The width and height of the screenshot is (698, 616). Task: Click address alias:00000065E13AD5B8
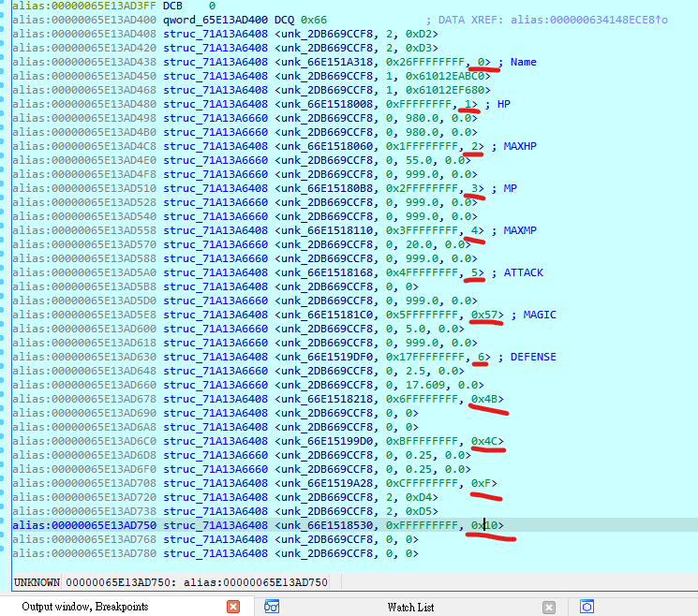pyautogui.click(x=84, y=286)
